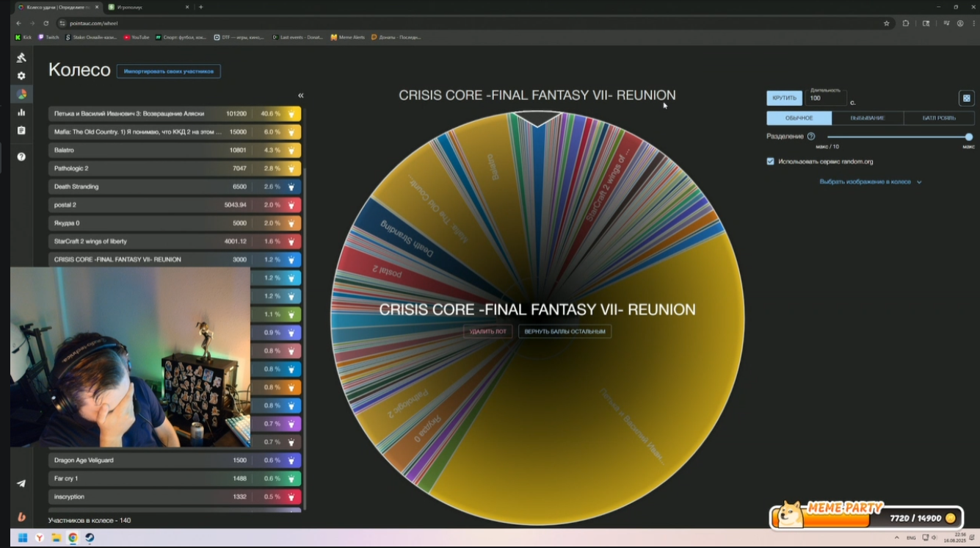Close the Игрополиус browser tab
The image size is (980, 548).
(x=187, y=7)
